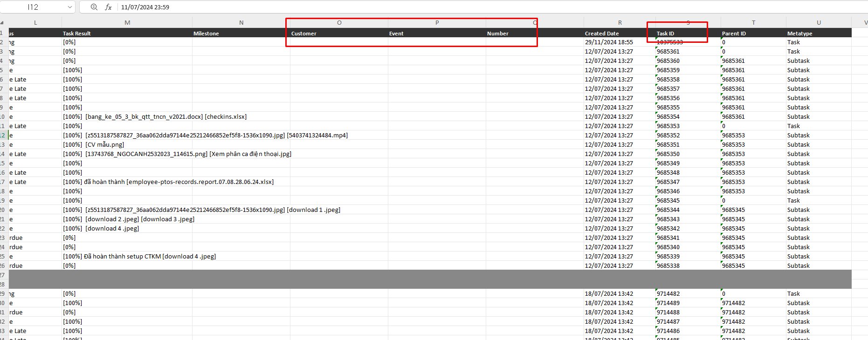
Task: Select the "Parent ID" header cell
Action: coord(754,33)
